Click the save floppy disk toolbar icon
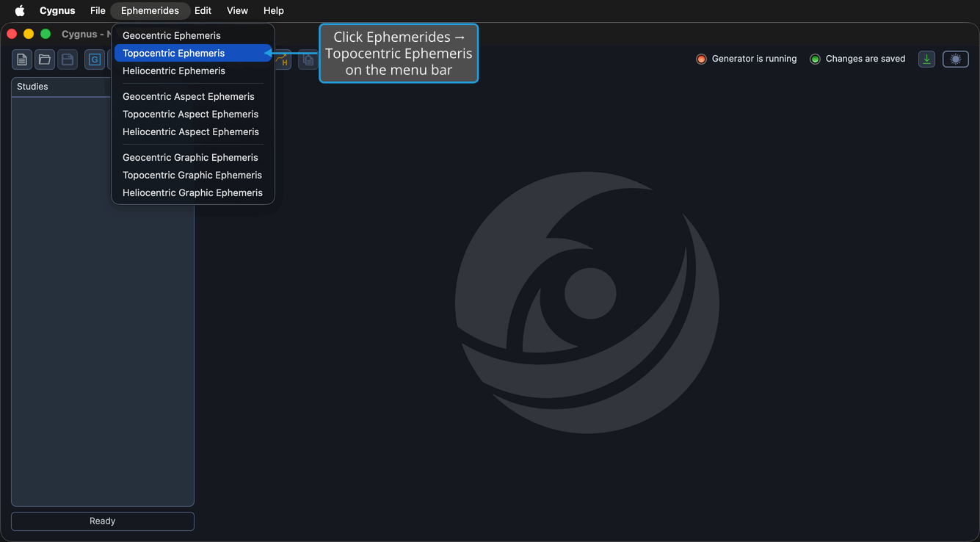Screen dimensions: 980x542 coord(68,59)
